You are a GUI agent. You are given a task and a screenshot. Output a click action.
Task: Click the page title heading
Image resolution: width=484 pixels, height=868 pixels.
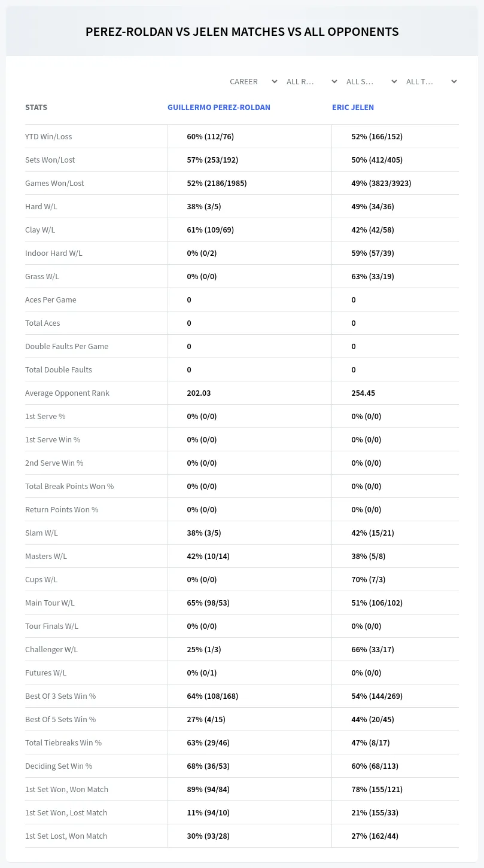pyautogui.click(x=242, y=32)
